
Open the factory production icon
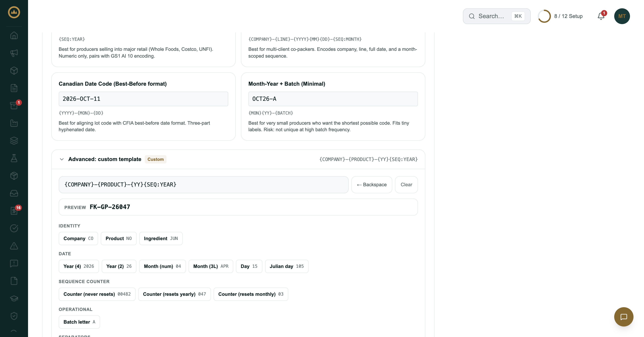(x=14, y=123)
